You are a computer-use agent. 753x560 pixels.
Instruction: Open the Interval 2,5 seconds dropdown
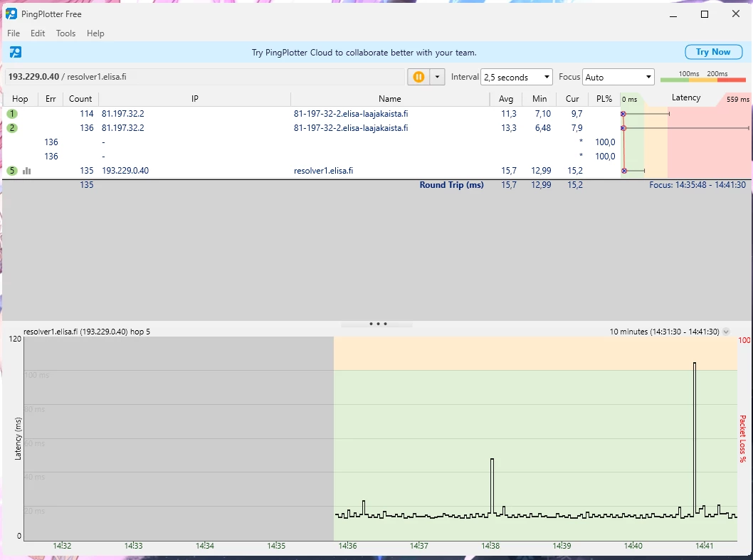pos(516,77)
